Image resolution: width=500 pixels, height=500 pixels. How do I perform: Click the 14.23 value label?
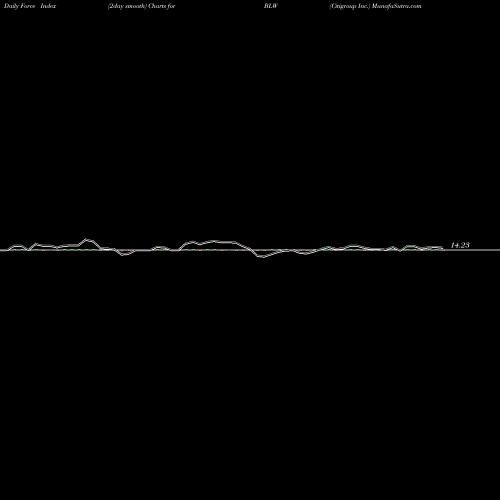(x=460, y=245)
